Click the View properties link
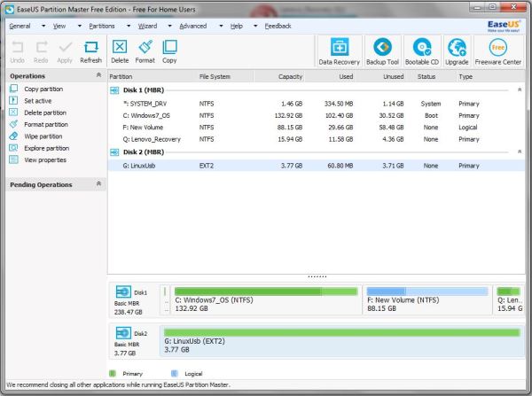Viewport: 532px width, 396px height. coord(45,160)
